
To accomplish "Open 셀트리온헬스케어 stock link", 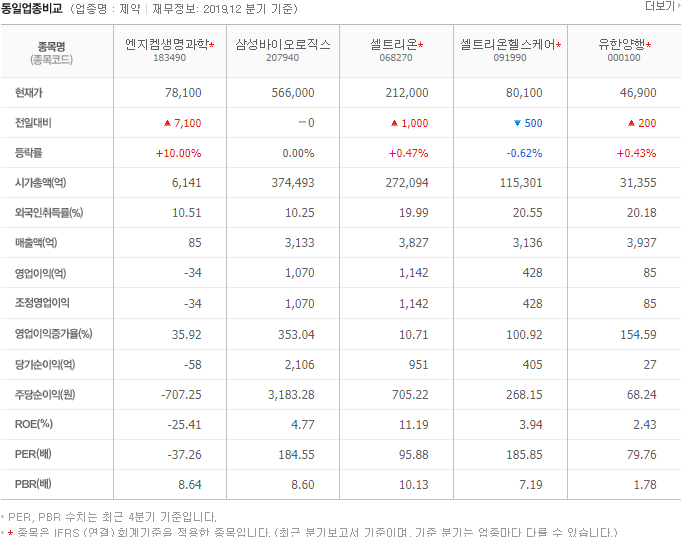I will point(508,44).
